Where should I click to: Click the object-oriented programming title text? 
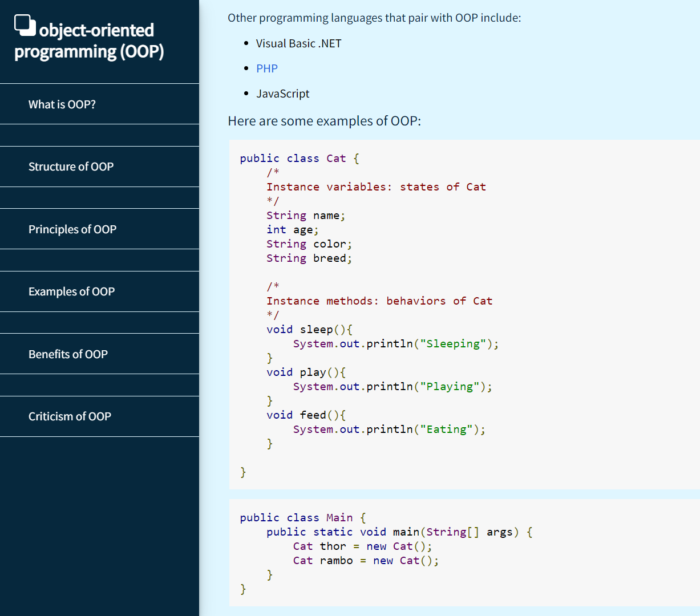tap(88, 40)
